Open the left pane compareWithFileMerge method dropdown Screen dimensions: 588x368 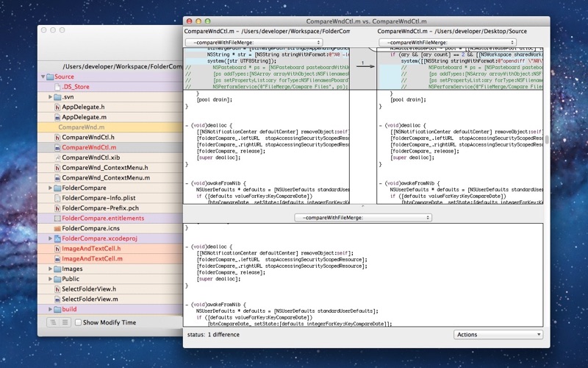[254, 43]
